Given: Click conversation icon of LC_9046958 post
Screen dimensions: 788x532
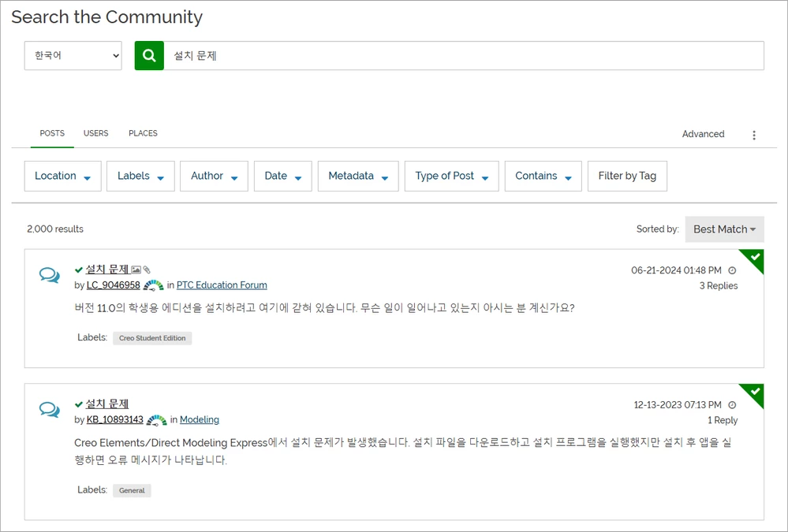Looking at the screenshot, I should click(49, 275).
